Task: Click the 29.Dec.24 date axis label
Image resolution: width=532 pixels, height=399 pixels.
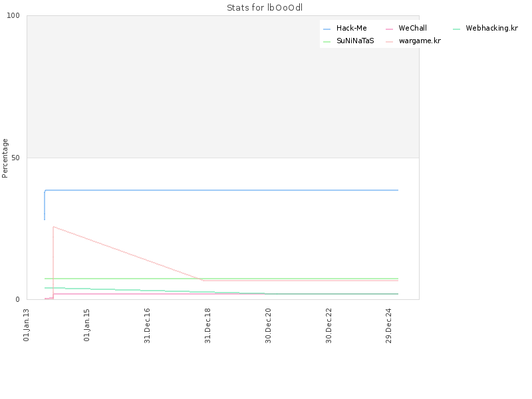Action: pos(389,325)
